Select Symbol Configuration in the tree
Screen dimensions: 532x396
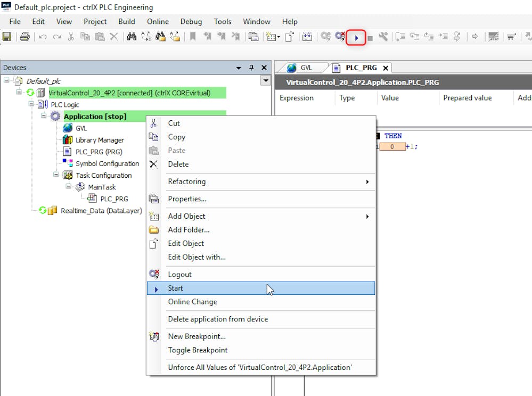[107, 163]
